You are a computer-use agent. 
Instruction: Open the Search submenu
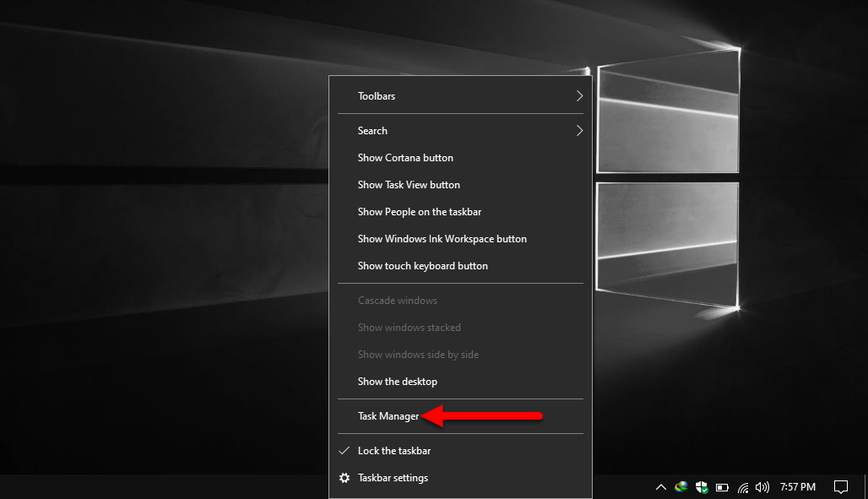(x=460, y=131)
